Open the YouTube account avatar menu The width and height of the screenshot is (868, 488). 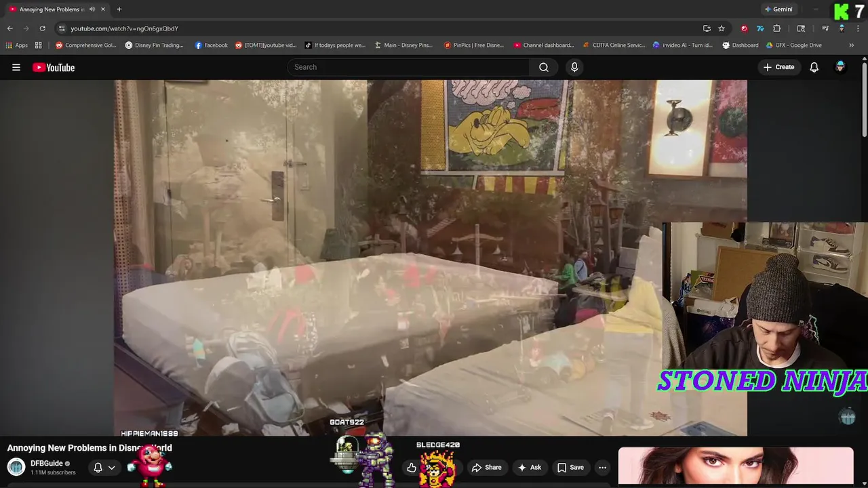[x=840, y=67]
